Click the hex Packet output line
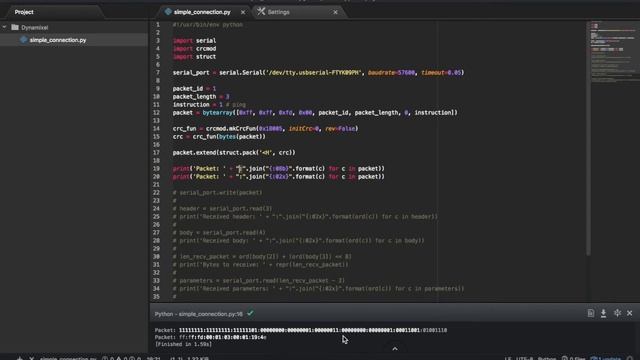 211,337
